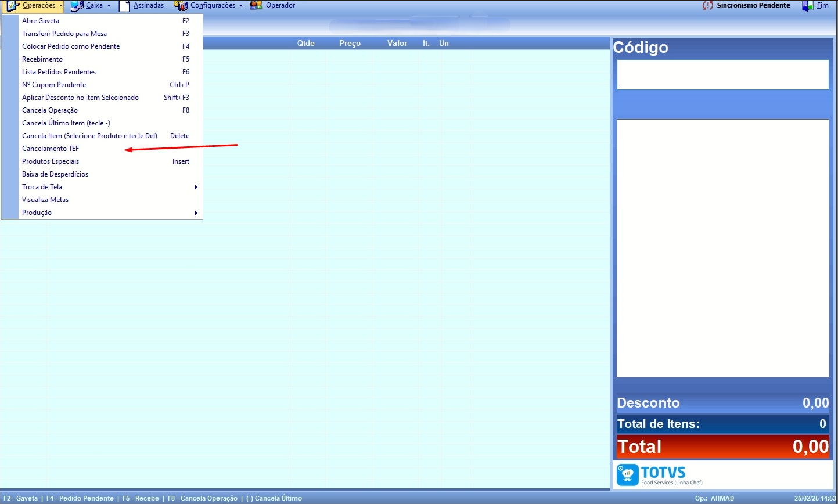Viewport: 838px width, 504px height.
Task: Select Nº Cupom Pendente entry
Action: 102,85
